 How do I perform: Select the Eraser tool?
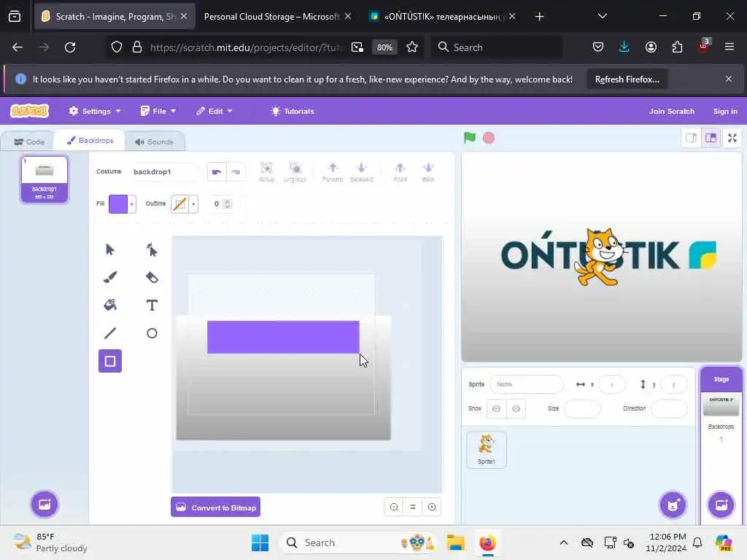point(152,277)
